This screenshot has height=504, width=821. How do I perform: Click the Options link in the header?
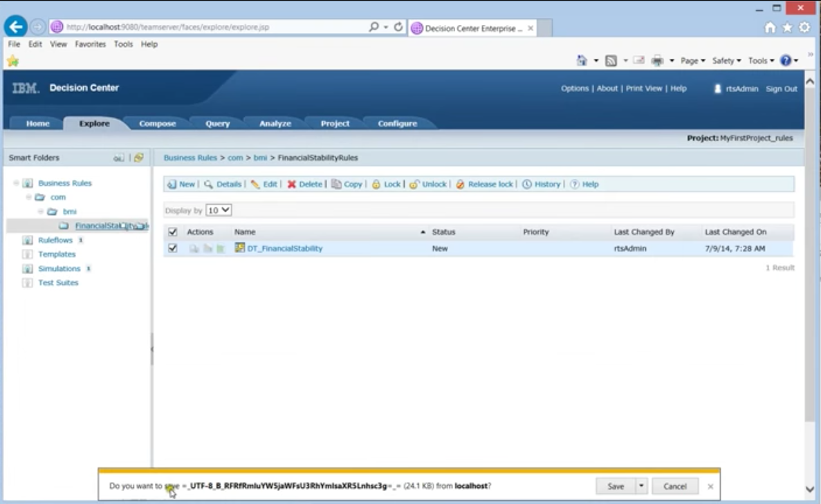tap(575, 88)
